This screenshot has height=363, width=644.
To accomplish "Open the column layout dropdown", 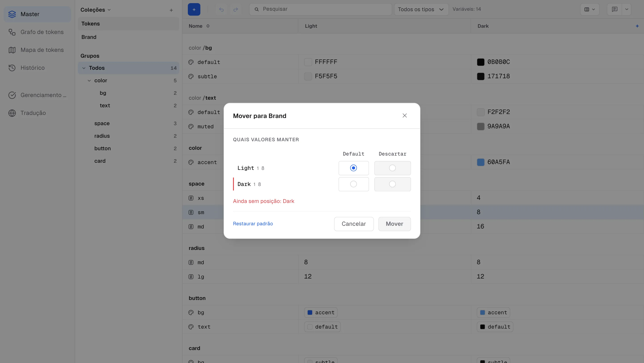I will [589, 9].
